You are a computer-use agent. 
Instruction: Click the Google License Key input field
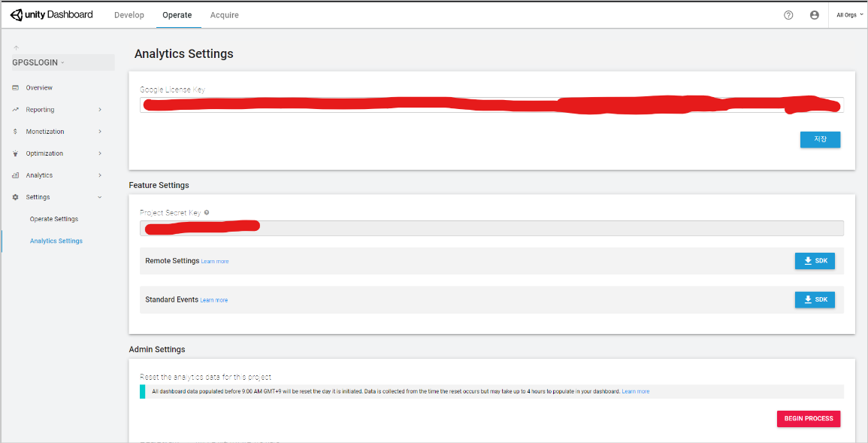491,105
